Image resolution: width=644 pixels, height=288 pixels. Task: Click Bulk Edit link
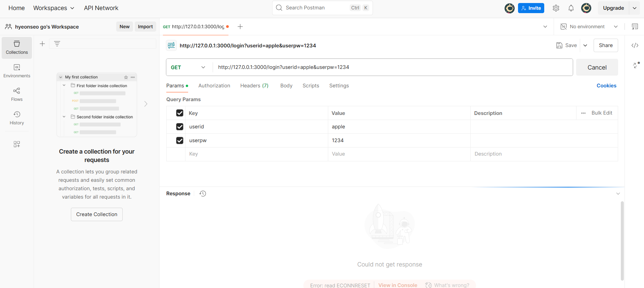602,113
